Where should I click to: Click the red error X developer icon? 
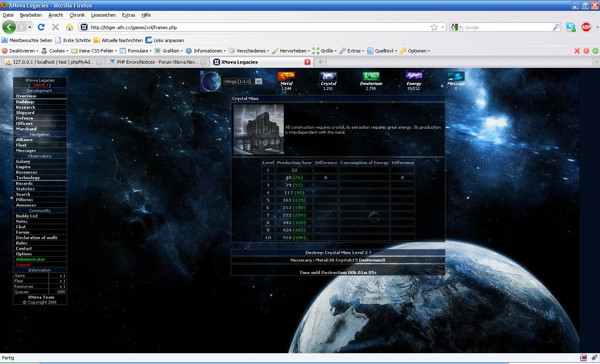pos(577,51)
